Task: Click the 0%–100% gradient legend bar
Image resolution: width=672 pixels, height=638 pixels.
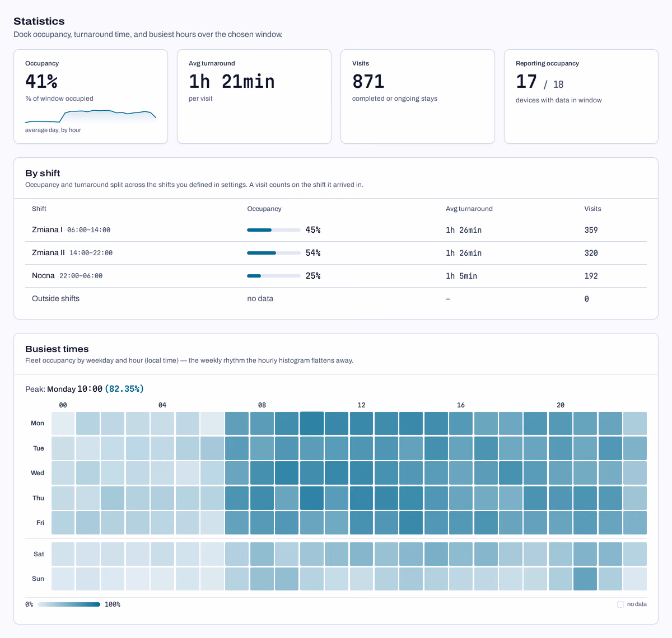Action: (69, 604)
